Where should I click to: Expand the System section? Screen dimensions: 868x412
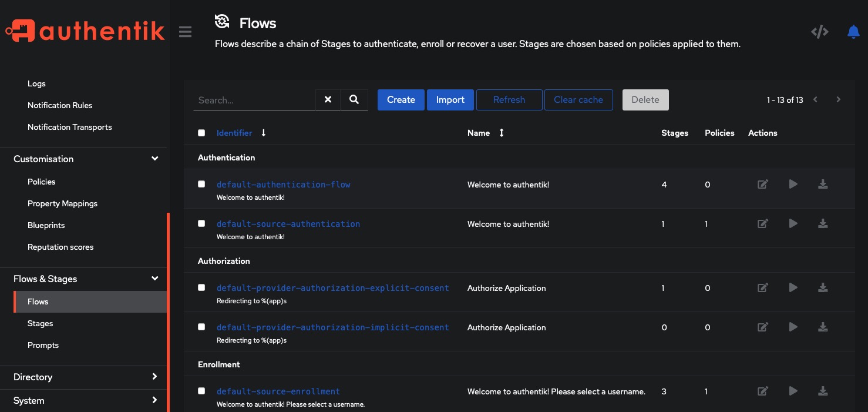coord(154,400)
